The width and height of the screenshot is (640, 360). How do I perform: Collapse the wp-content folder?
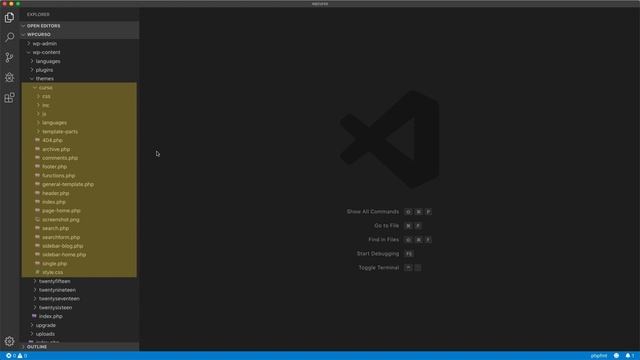click(x=80, y=52)
